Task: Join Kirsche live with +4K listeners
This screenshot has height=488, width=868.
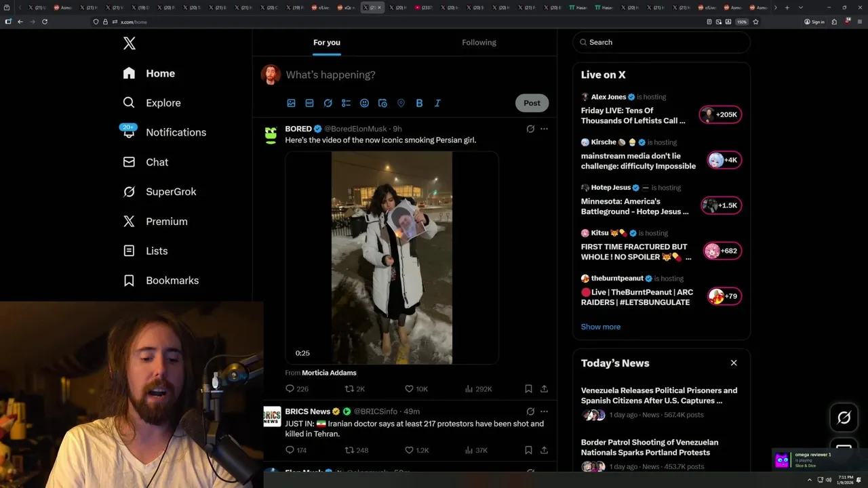Action: [724, 160]
